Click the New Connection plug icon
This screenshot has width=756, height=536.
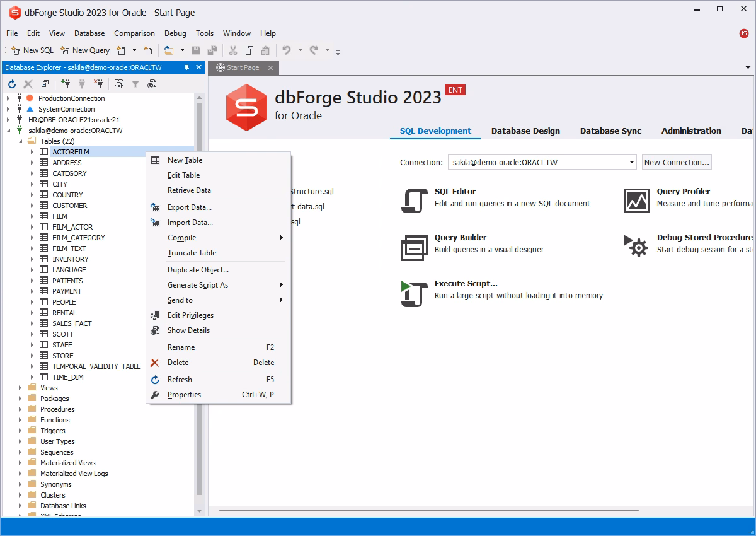[x=66, y=83]
